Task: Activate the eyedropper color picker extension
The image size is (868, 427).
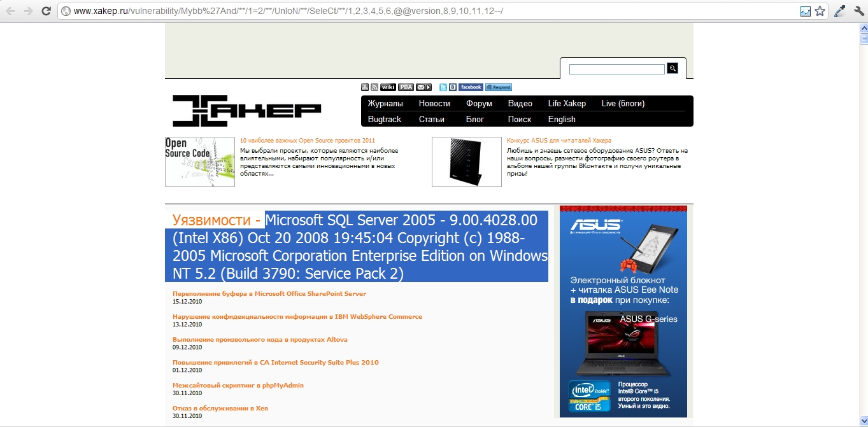Action: (841, 11)
